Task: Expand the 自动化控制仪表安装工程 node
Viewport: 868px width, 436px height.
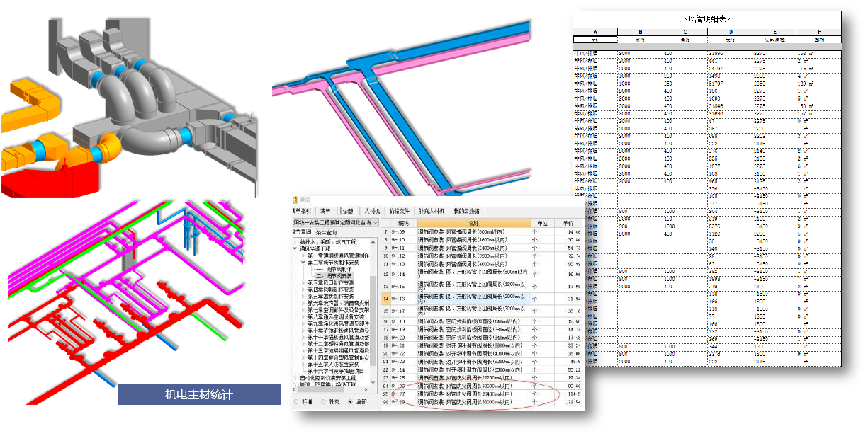Action: point(295,377)
